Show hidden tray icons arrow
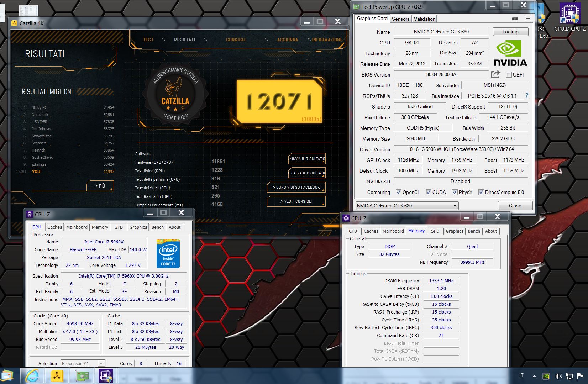 (534, 376)
